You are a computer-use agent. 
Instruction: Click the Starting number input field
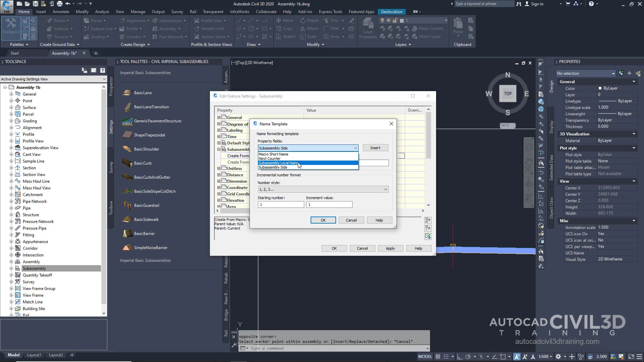tap(281, 204)
